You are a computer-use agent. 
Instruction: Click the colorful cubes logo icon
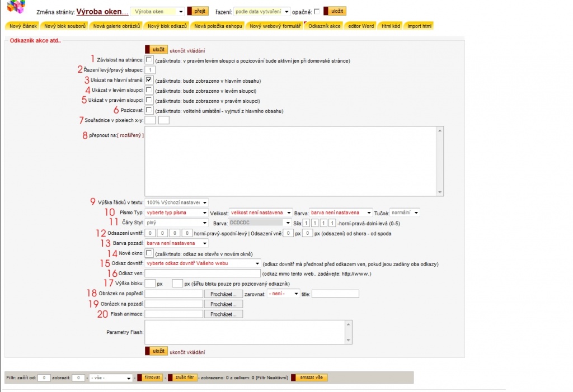(16, 6)
